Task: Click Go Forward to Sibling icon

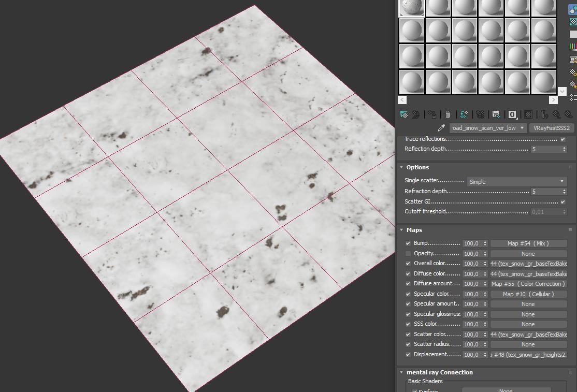Action: (x=569, y=115)
